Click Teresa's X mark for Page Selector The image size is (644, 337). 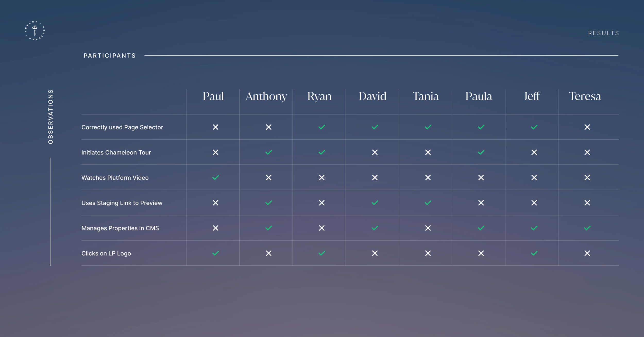pos(587,127)
